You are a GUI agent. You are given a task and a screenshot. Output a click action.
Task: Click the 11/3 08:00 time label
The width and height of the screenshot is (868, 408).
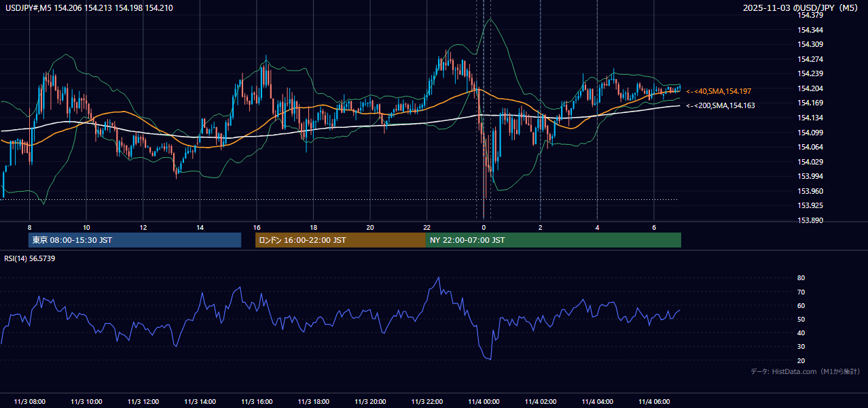[29, 402]
